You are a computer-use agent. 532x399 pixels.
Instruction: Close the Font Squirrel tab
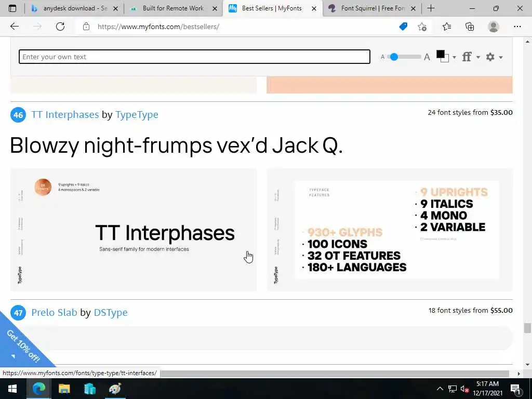(413, 8)
